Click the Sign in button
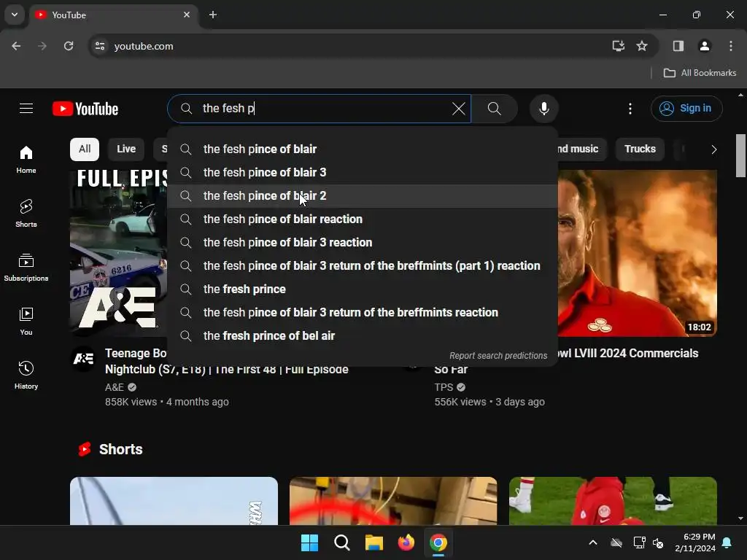Viewport: 747px width, 560px height. [686, 109]
